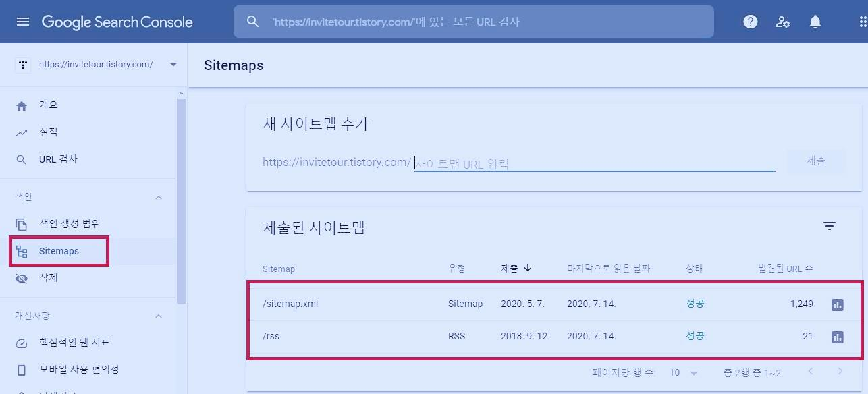Open the chart icon for /sitemap.xml row
This screenshot has height=394, width=868.
(838, 304)
